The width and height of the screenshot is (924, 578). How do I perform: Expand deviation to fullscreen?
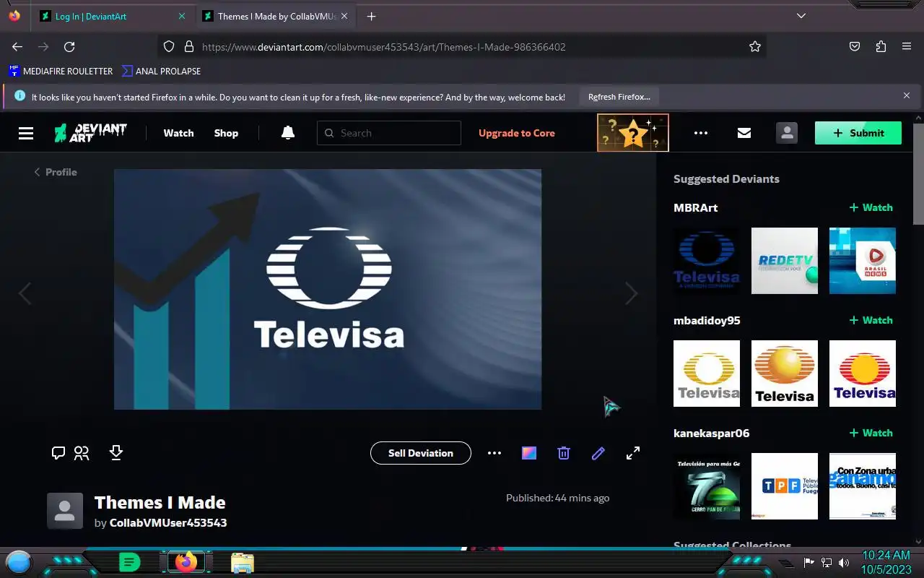633,453
